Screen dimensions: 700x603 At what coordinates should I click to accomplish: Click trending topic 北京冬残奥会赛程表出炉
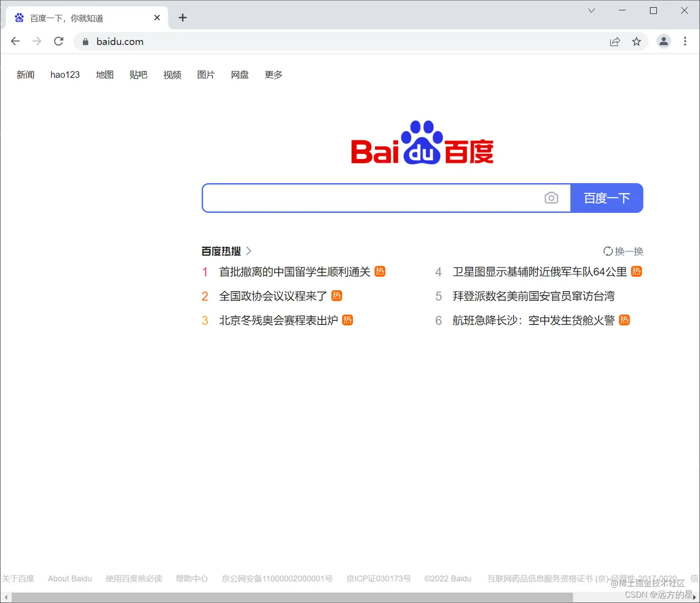pos(278,320)
